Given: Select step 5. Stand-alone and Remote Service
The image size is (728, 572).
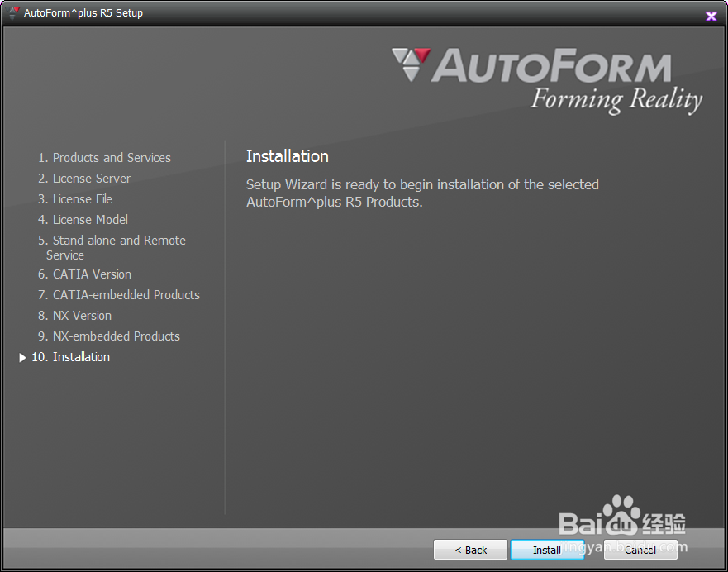Looking at the screenshot, I should [112, 247].
